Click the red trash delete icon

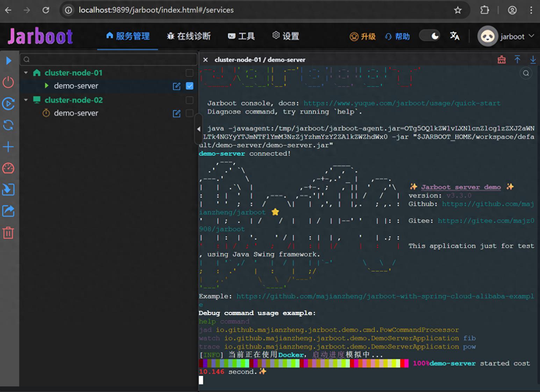[x=8, y=233]
